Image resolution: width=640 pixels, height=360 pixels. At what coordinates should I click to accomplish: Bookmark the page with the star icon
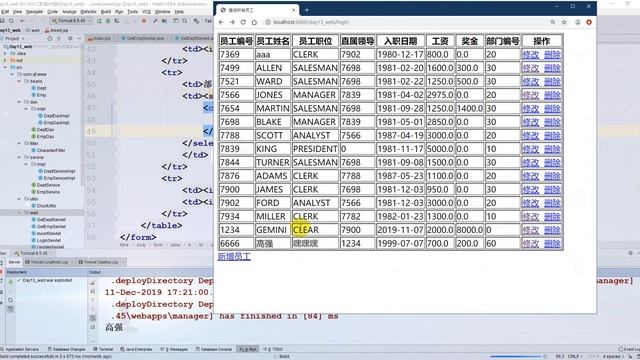point(564,22)
